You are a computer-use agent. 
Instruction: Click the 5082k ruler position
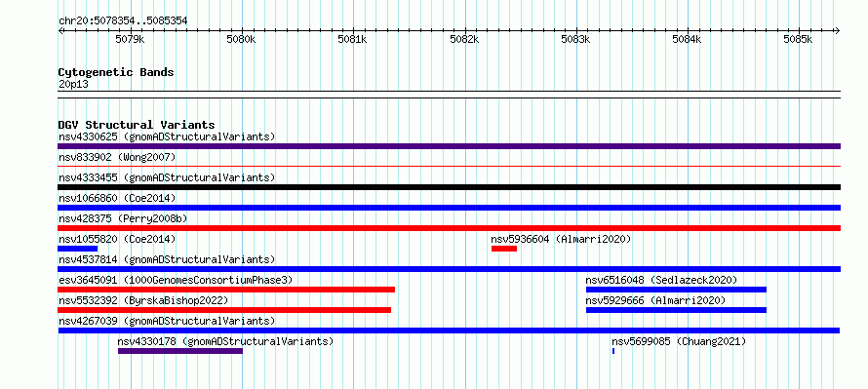(x=464, y=39)
